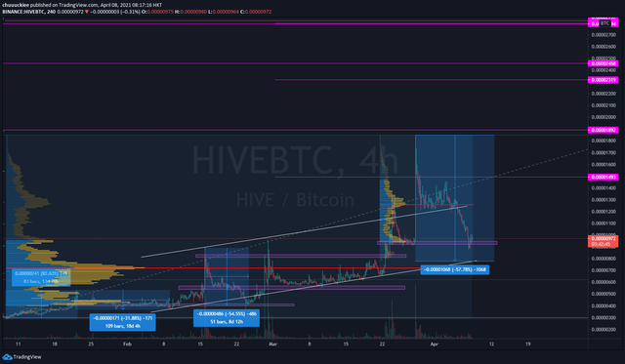Click the 0.00001300 price axis tick
Viewport: 625px width, 364px height.
pyautogui.click(x=604, y=200)
